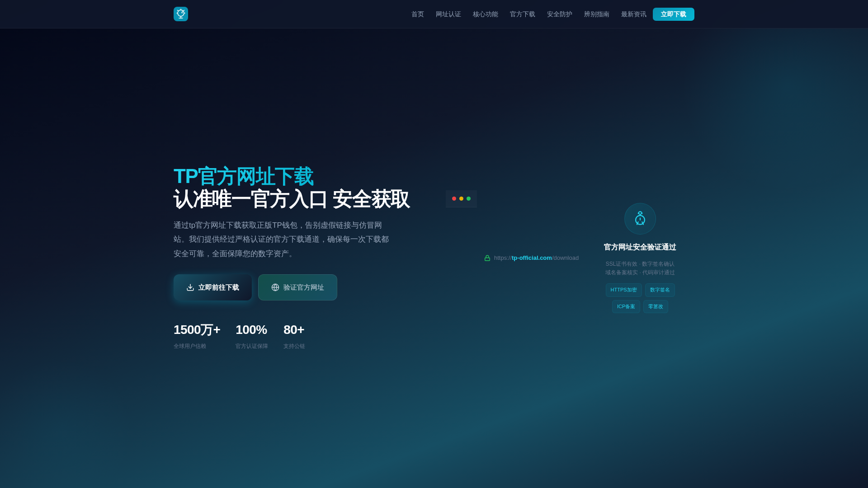Click the 支持公链 label

click(294, 346)
